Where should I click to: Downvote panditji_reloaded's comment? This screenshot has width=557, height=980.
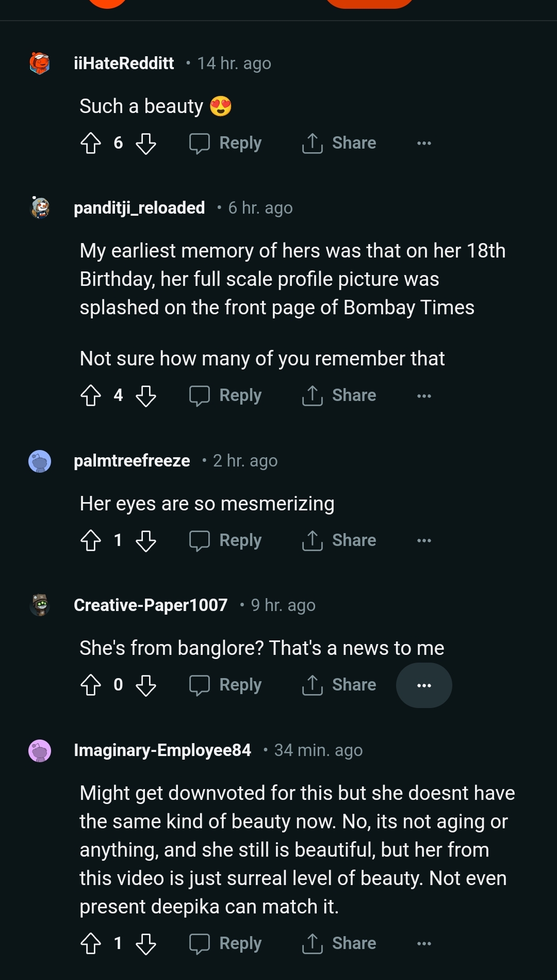point(146,396)
